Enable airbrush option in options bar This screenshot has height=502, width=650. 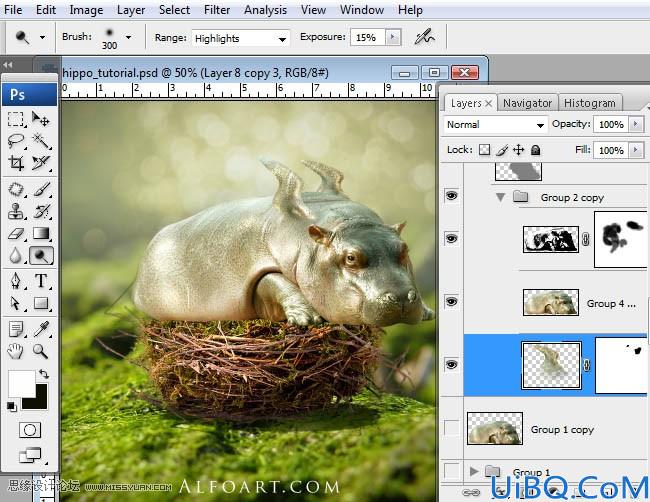[424, 37]
